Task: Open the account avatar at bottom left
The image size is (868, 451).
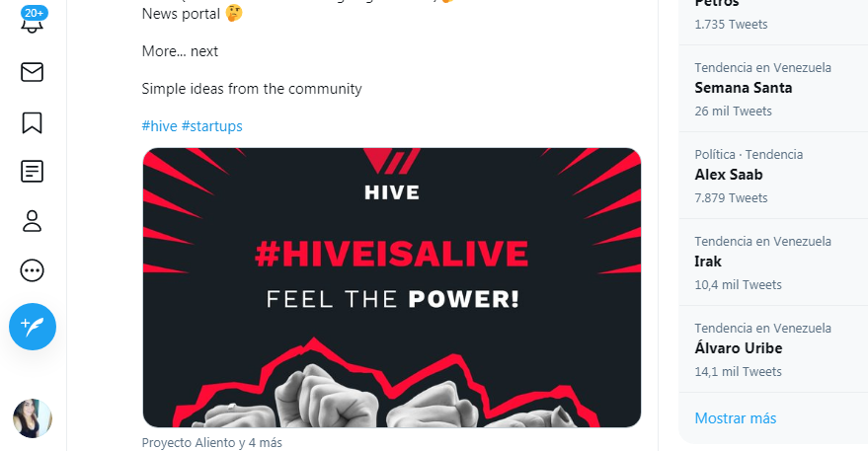Action: tap(33, 418)
